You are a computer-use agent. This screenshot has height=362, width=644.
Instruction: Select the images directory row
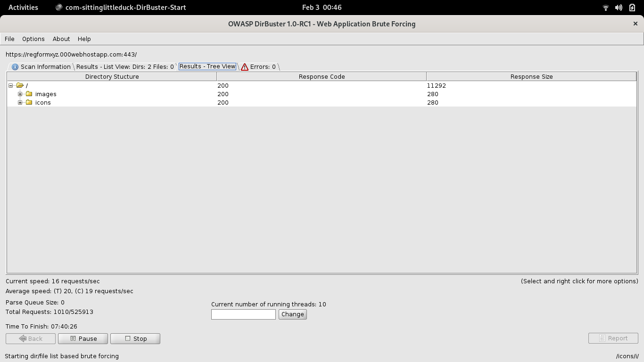(322, 94)
